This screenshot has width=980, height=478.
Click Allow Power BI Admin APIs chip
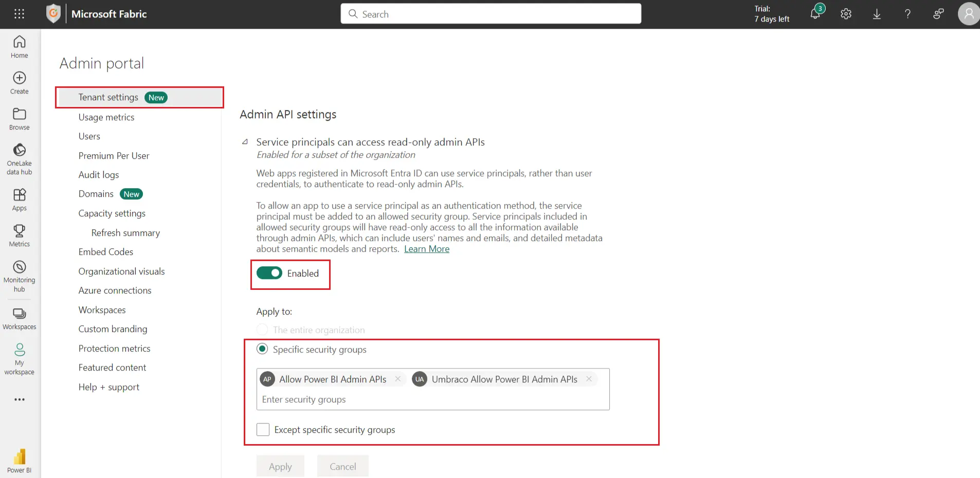click(x=333, y=379)
